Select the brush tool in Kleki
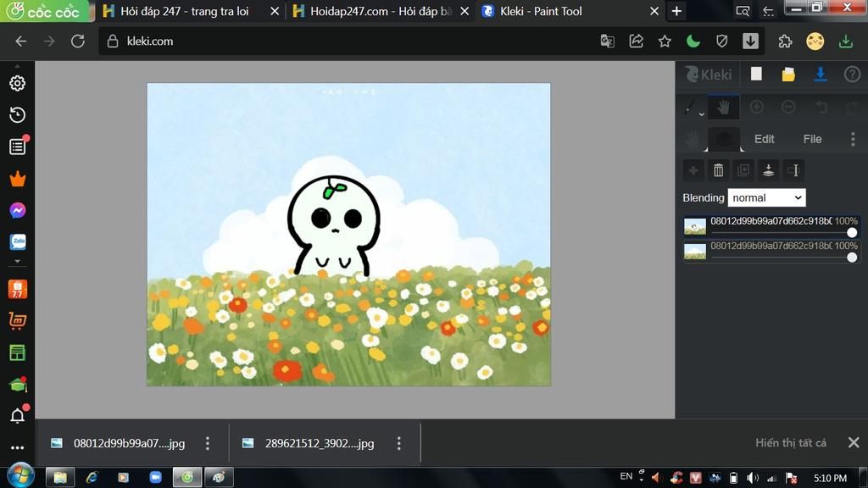Viewport: 868px width, 488px height. click(x=692, y=108)
